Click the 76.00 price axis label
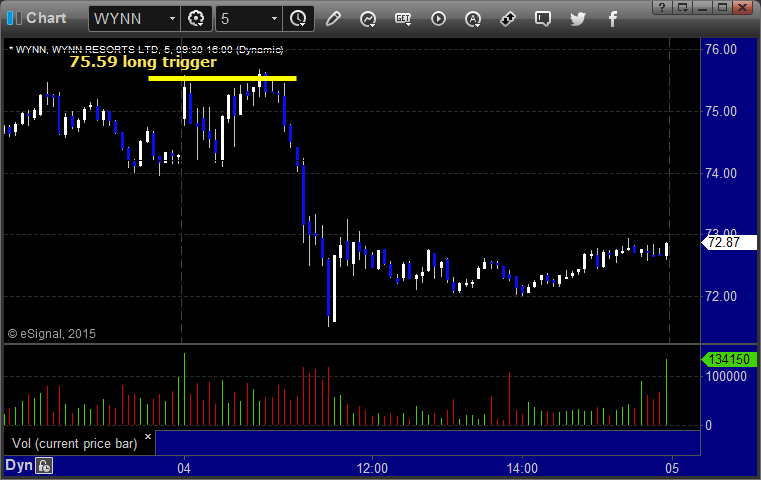The height and width of the screenshot is (480, 761). click(721, 50)
